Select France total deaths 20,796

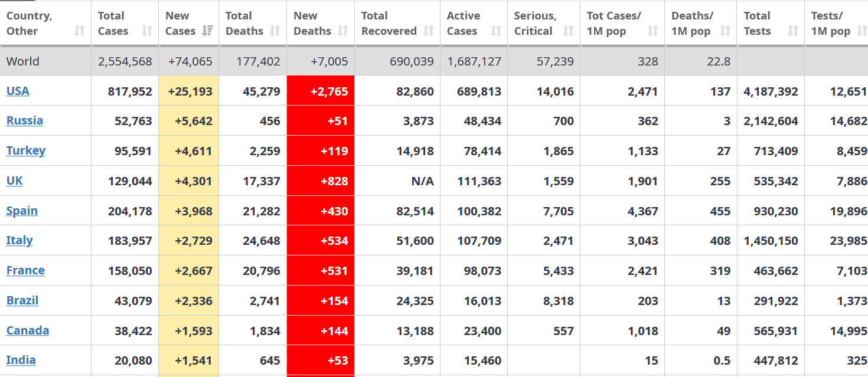(x=262, y=271)
